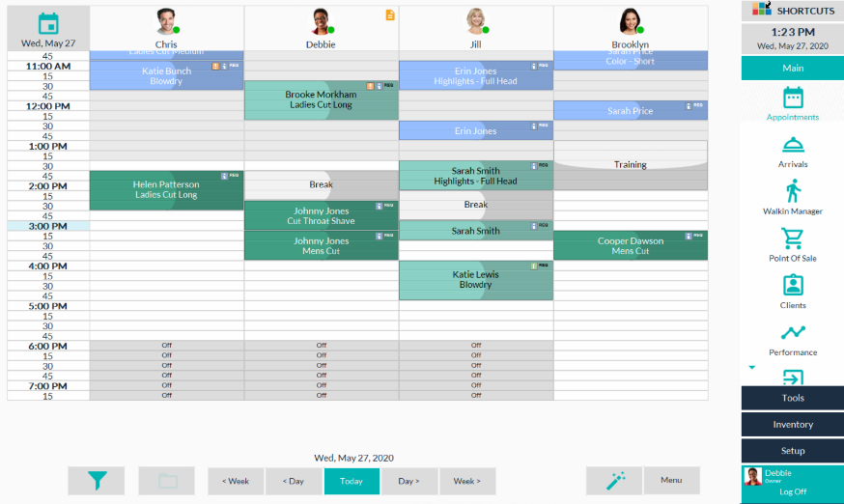Viewport: 844px width, 504px height.
Task: Expand sidebar with small down arrow
Action: pyautogui.click(x=752, y=367)
